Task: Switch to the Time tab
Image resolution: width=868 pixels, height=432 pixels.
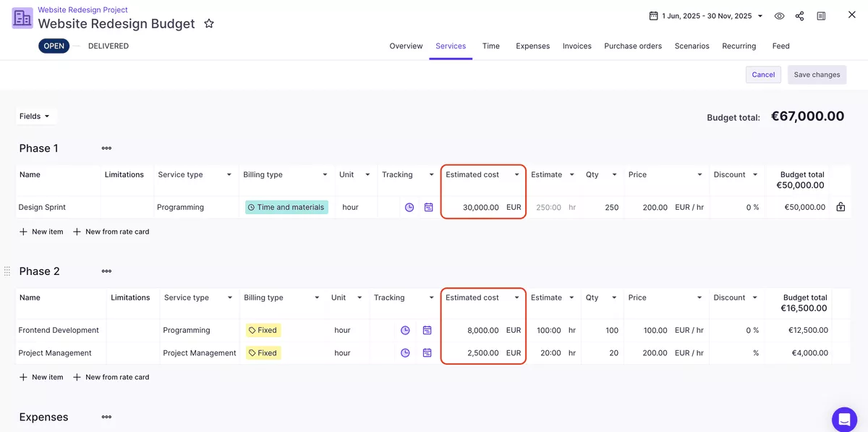Action: point(491,46)
